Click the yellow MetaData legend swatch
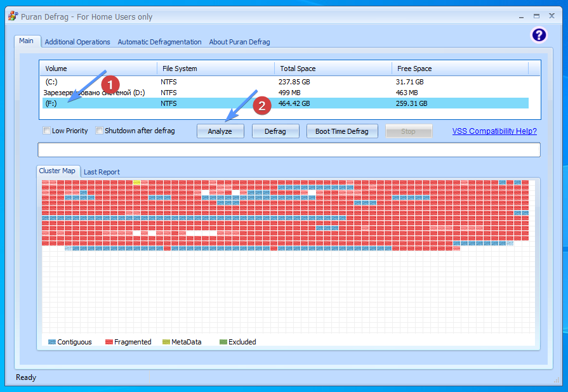The image size is (568, 392). pos(166,342)
